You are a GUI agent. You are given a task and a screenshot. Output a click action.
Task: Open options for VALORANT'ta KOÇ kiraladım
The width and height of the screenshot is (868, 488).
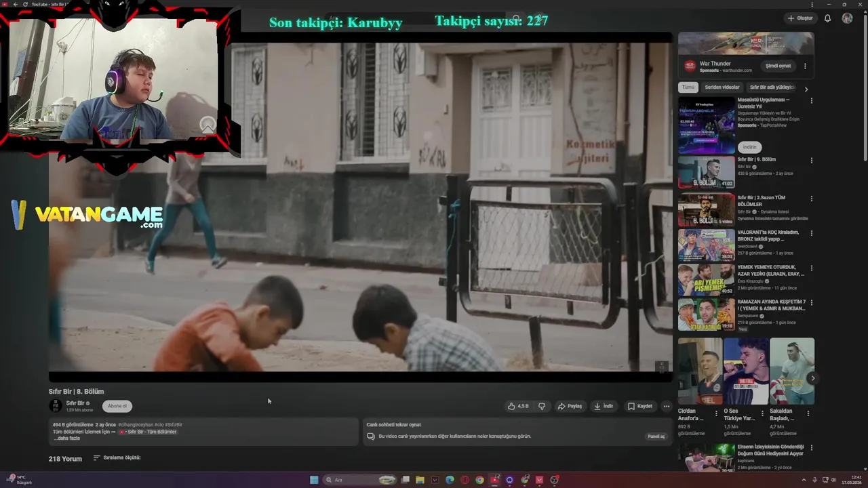click(811, 233)
